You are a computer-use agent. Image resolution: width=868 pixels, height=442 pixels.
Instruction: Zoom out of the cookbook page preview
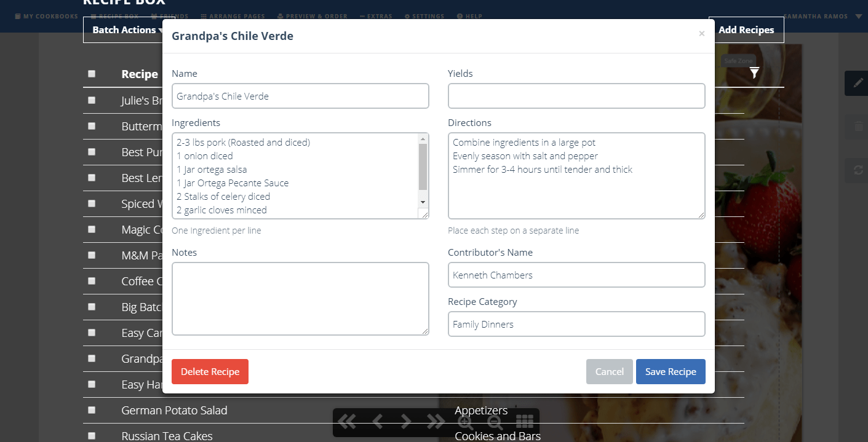[x=495, y=422]
